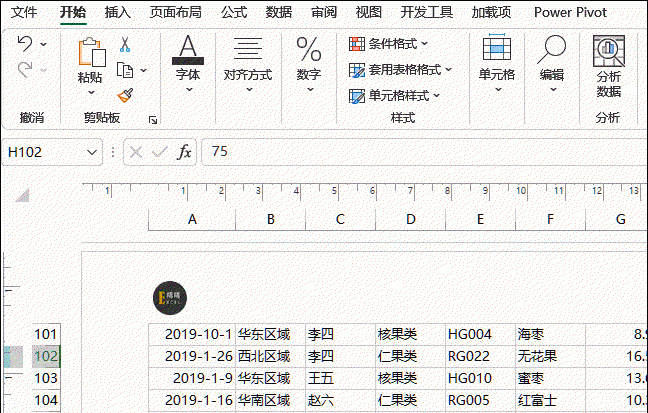The width and height of the screenshot is (648, 413).
Task: Expand the 粘贴 paste options arrow
Action: click(x=91, y=93)
